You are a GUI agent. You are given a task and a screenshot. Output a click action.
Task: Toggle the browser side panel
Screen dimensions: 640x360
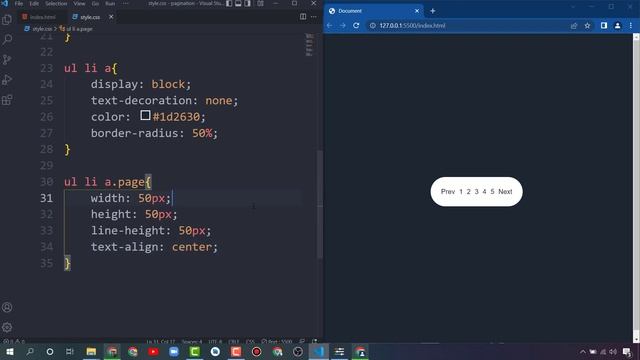604,25
